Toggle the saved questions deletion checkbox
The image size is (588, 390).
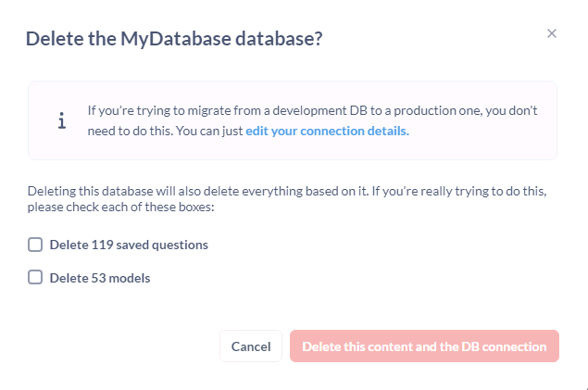pos(35,245)
